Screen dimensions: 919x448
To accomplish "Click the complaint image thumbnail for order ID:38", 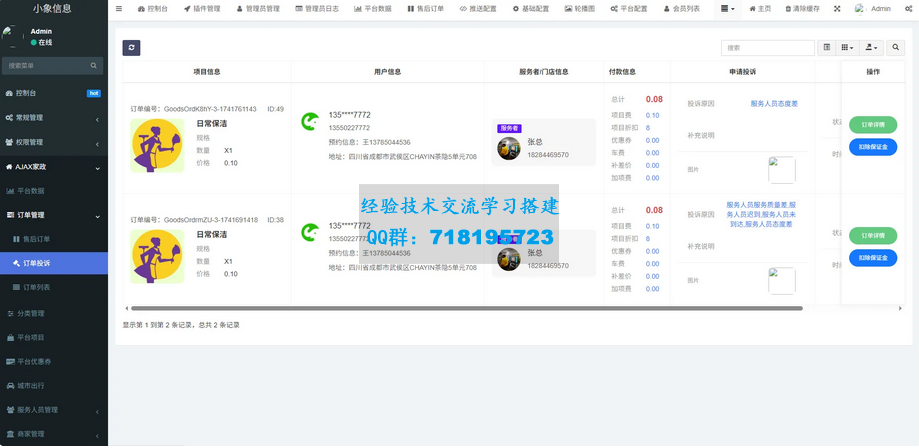I will coord(782,281).
